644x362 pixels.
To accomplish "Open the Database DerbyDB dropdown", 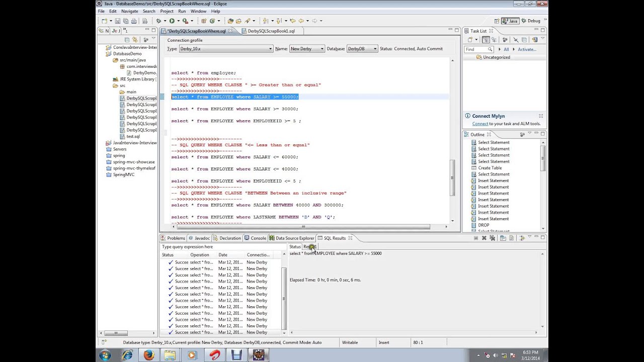I will tap(375, 49).
